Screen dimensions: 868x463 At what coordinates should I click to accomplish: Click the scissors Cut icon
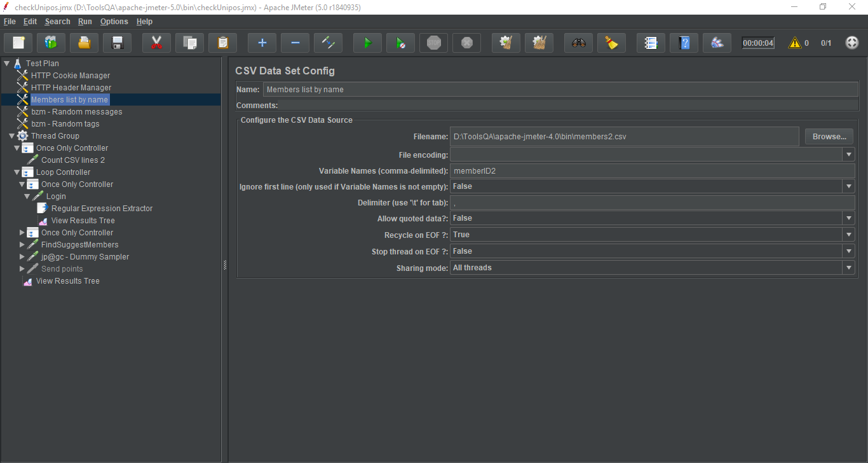coord(156,43)
